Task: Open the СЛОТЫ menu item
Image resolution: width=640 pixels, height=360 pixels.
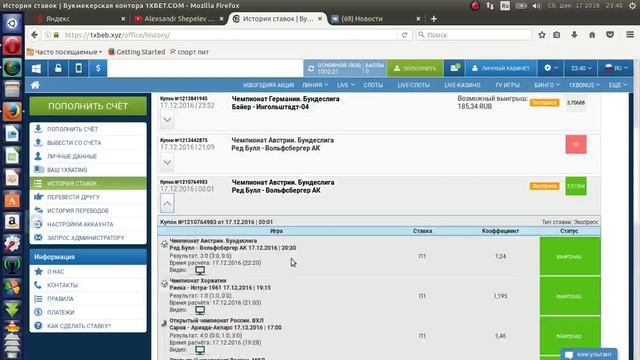Action: [x=373, y=85]
